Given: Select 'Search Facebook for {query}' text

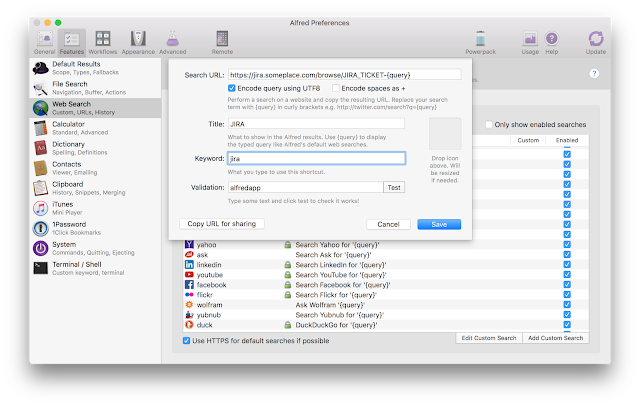Looking at the screenshot, I should [343, 284].
